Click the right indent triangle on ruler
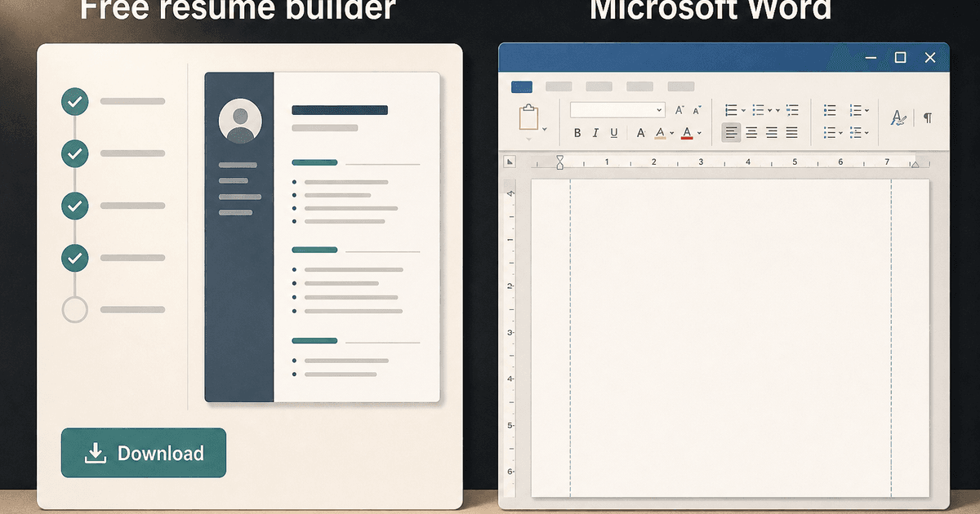 915,165
